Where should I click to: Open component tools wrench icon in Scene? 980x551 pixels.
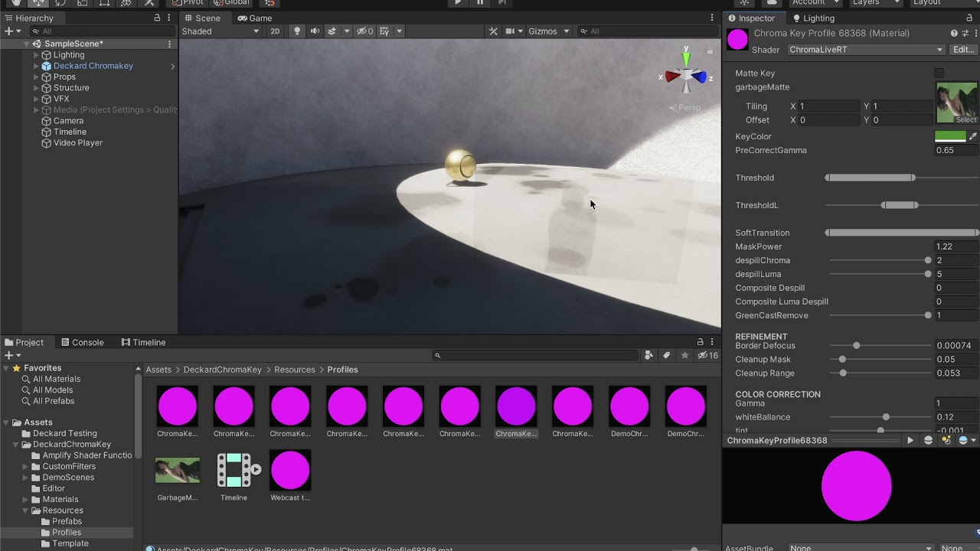coord(493,31)
